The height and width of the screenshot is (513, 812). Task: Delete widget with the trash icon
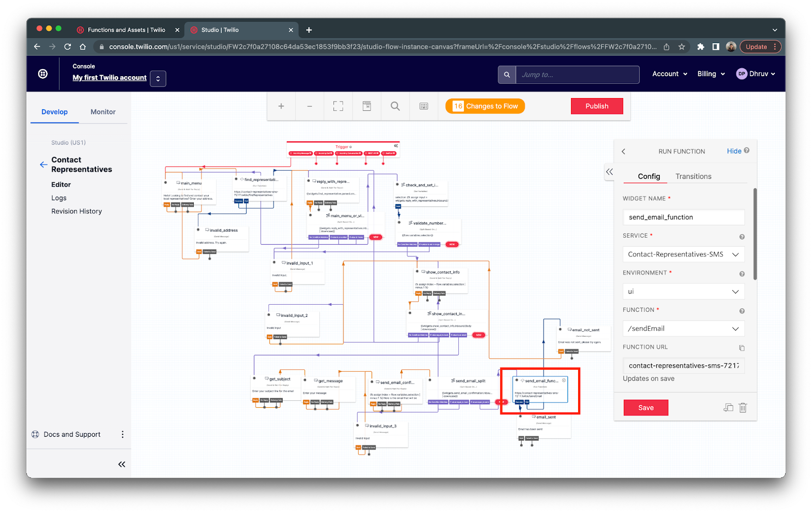coord(743,407)
